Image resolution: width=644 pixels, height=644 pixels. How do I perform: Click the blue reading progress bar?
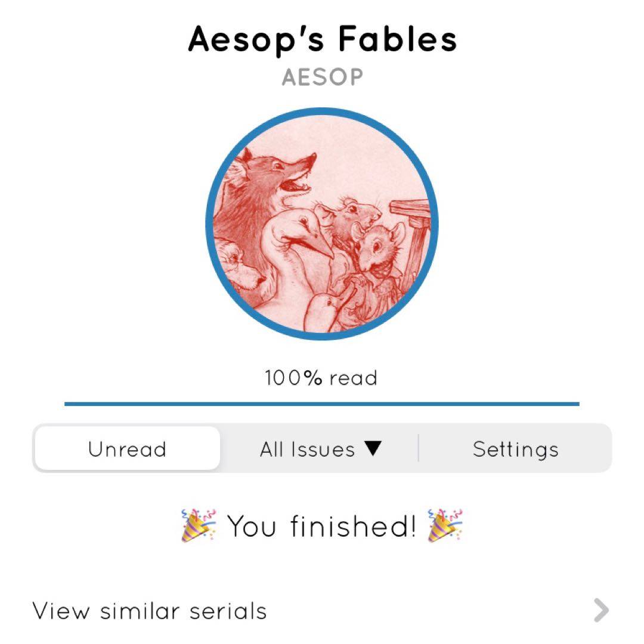322,404
